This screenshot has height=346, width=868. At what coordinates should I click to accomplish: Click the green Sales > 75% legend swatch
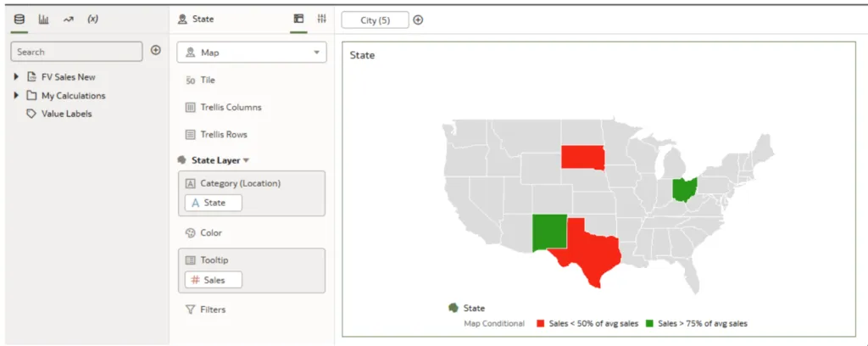tap(650, 324)
